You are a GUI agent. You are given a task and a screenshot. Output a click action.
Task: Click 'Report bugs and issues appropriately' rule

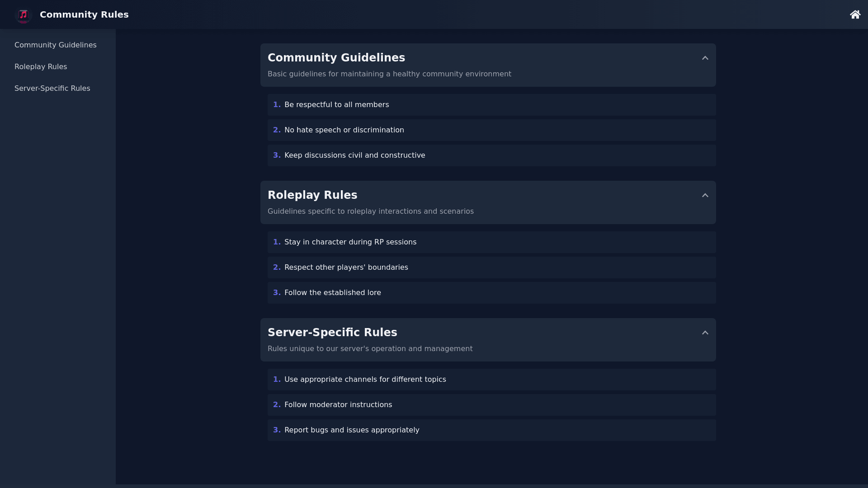point(351,430)
